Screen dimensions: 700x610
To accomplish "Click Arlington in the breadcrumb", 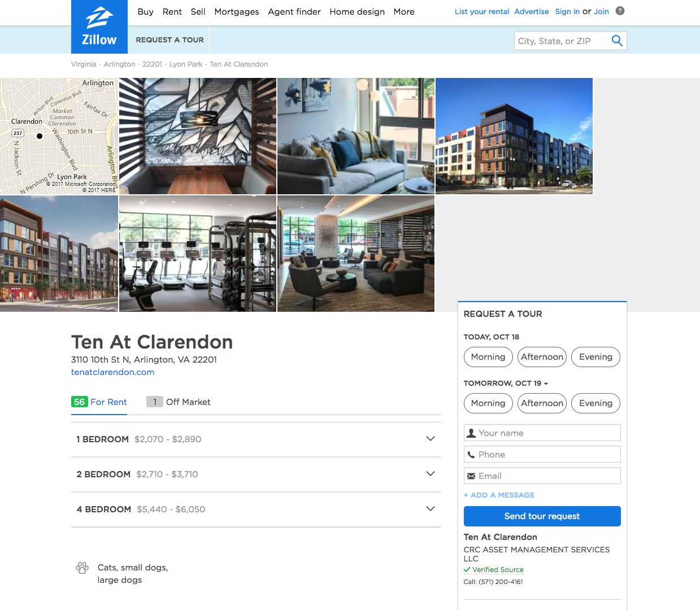I will [x=119, y=64].
